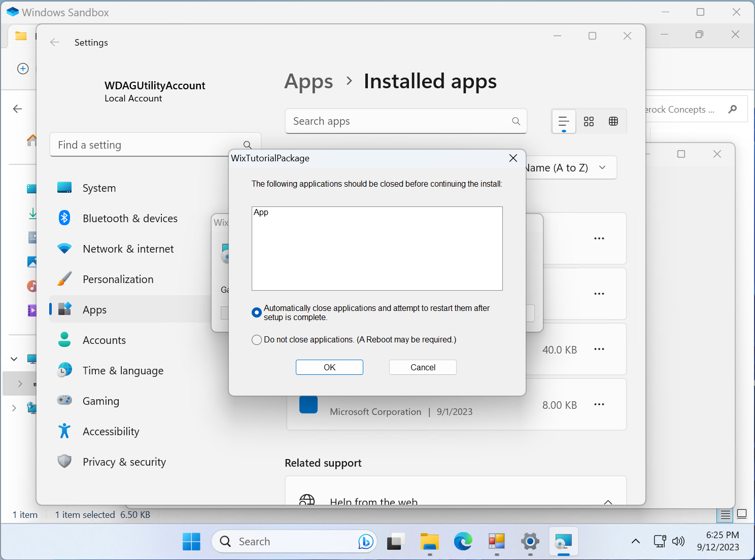The width and height of the screenshot is (755, 560).
Task: Cancel the WixTutorialPackage install
Action: tap(423, 367)
